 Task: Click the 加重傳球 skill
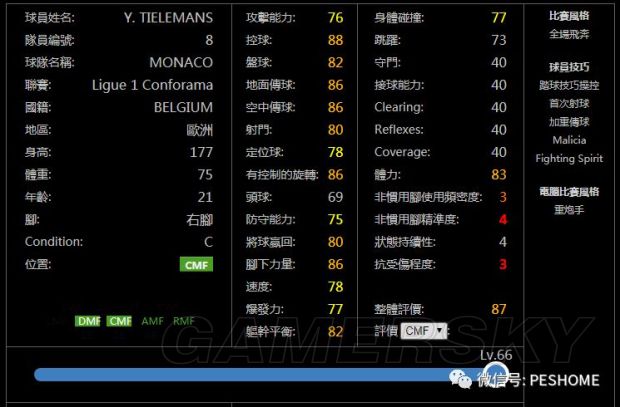tap(569, 121)
